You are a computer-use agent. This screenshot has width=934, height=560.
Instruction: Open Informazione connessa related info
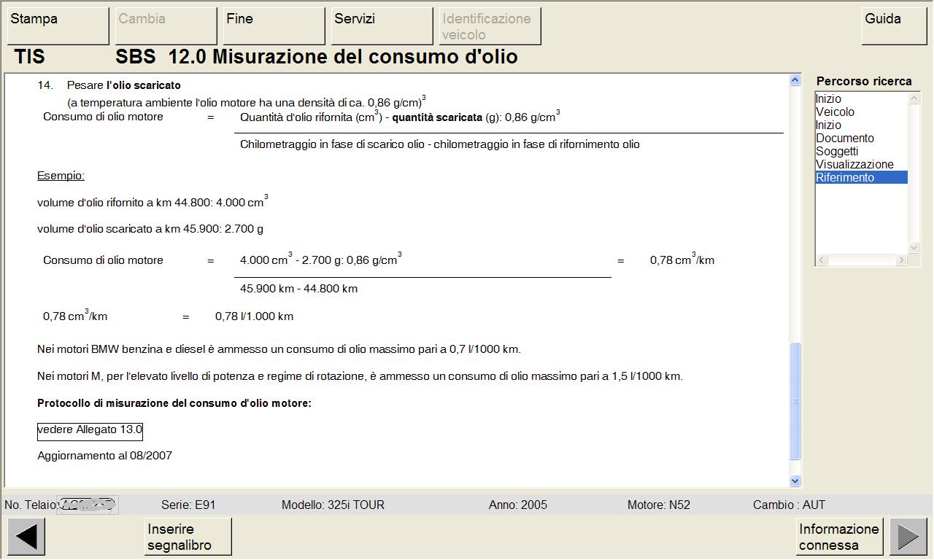point(839,537)
